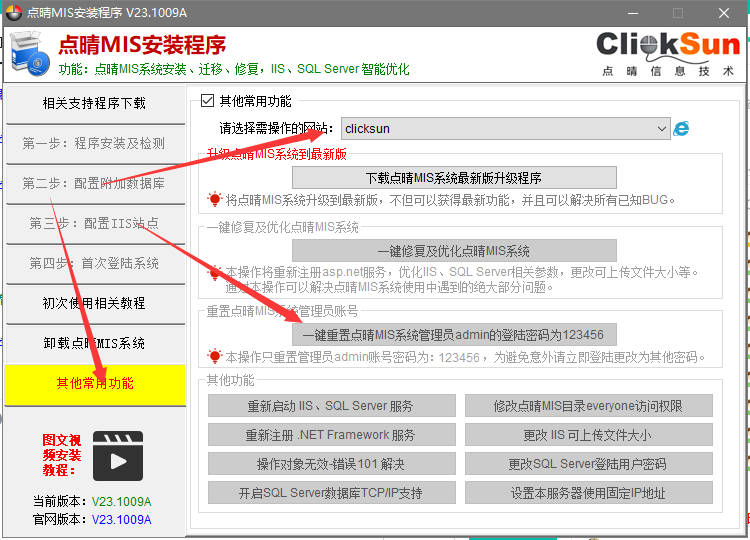Screen dimensions: 750x540
Task: Open the 相关支持程序下载 tab
Action: pyautogui.click(x=95, y=104)
